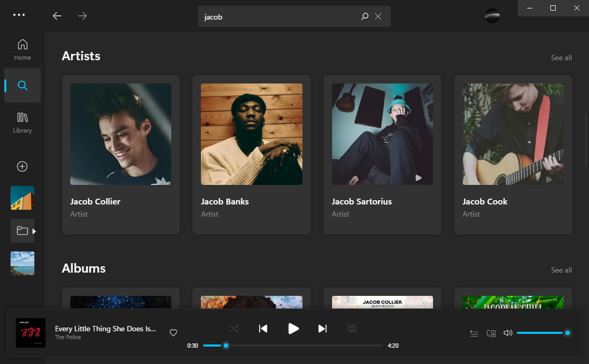
Task: Play Jacob Sartorius with the play icon
Action: pyautogui.click(x=418, y=178)
